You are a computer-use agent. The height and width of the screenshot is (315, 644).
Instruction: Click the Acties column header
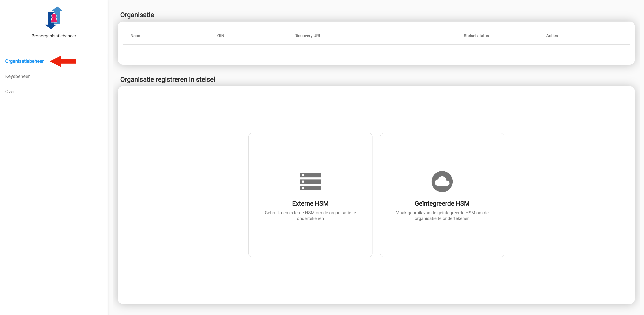(552, 36)
